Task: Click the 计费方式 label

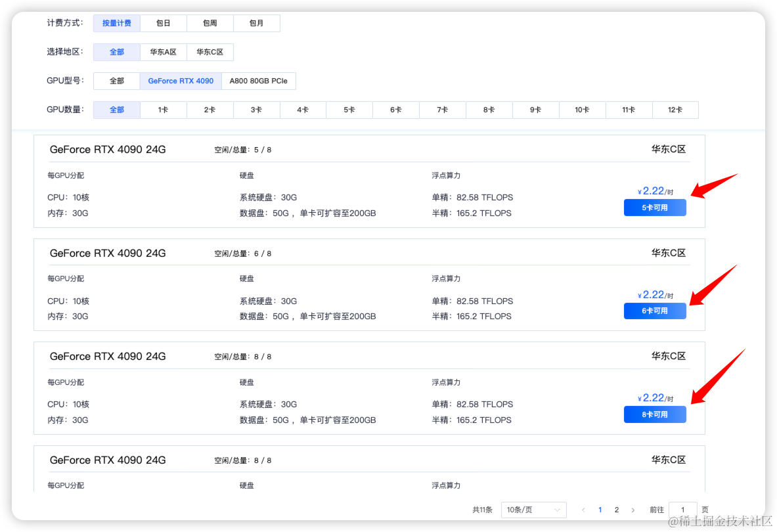Action: click(x=65, y=23)
